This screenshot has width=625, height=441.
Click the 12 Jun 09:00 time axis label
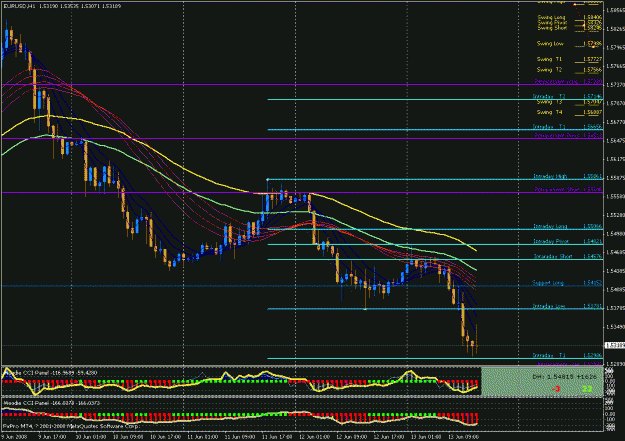coord(352,437)
